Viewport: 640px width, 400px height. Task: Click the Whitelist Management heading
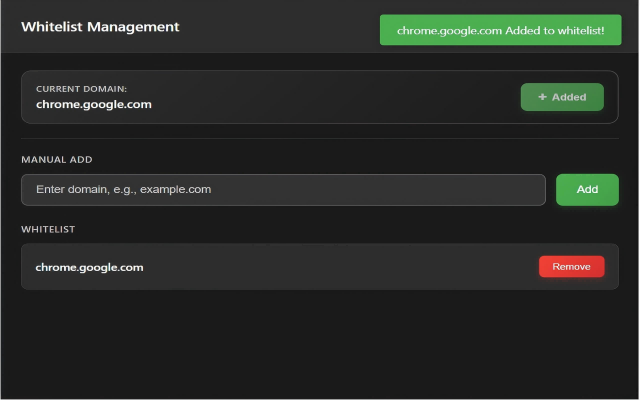(x=100, y=27)
